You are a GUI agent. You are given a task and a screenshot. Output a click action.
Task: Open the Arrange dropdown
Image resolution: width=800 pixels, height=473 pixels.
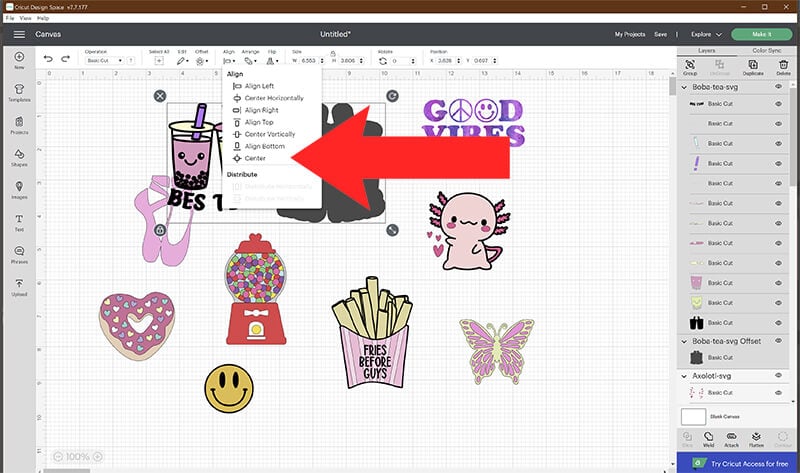250,61
